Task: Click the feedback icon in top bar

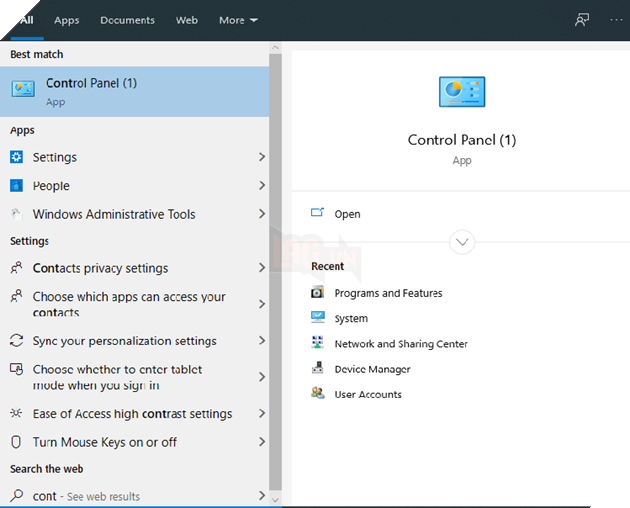Action: (x=582, y=20)
